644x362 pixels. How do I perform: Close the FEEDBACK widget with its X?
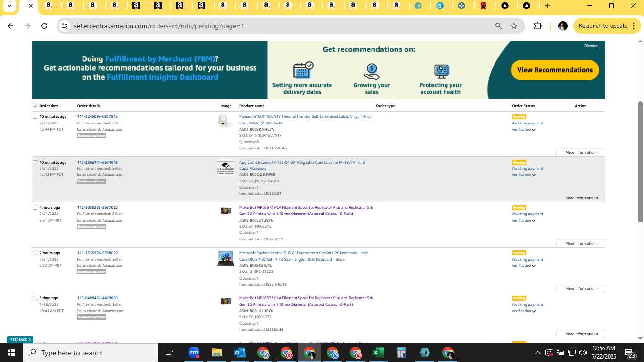coord(30,339)
